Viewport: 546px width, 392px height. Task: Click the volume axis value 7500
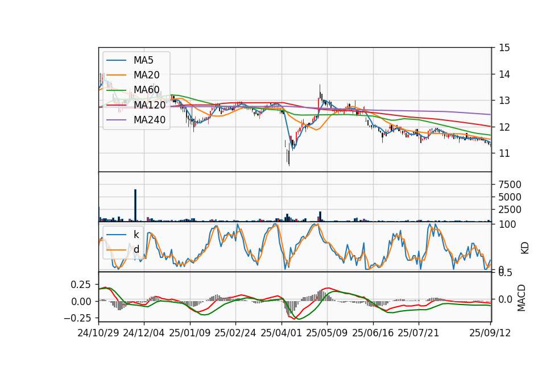pos(510,184)
